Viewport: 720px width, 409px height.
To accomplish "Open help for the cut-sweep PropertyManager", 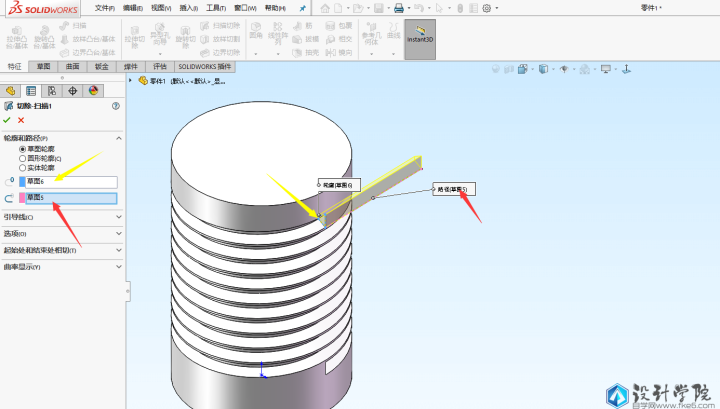I will pos(116,105).
